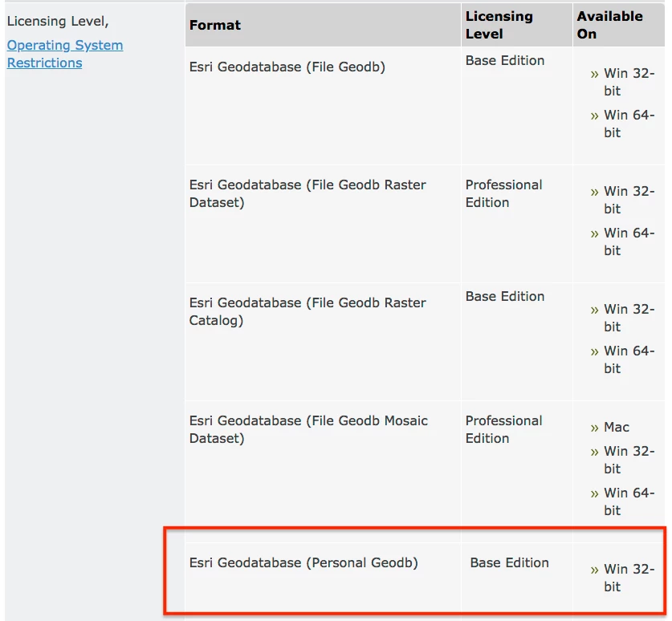Select the Licensing Level column header
The width and height of the screenshot is (672, 621).
click(517, 25)
